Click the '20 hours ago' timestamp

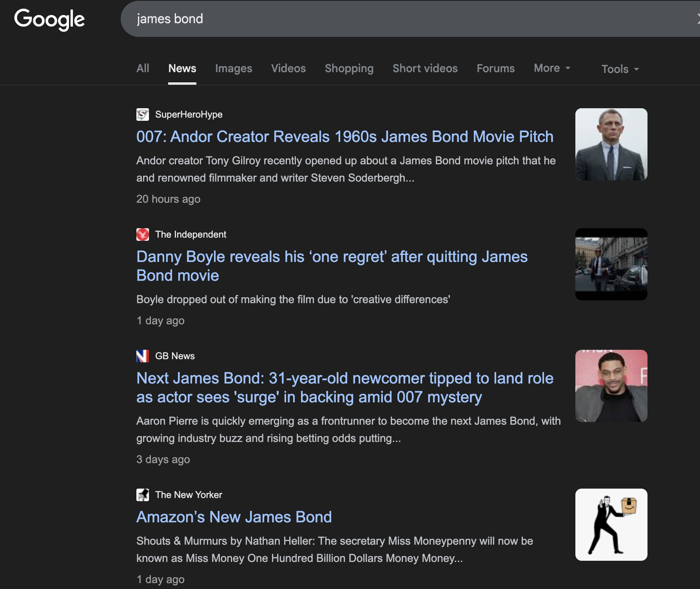168,199
